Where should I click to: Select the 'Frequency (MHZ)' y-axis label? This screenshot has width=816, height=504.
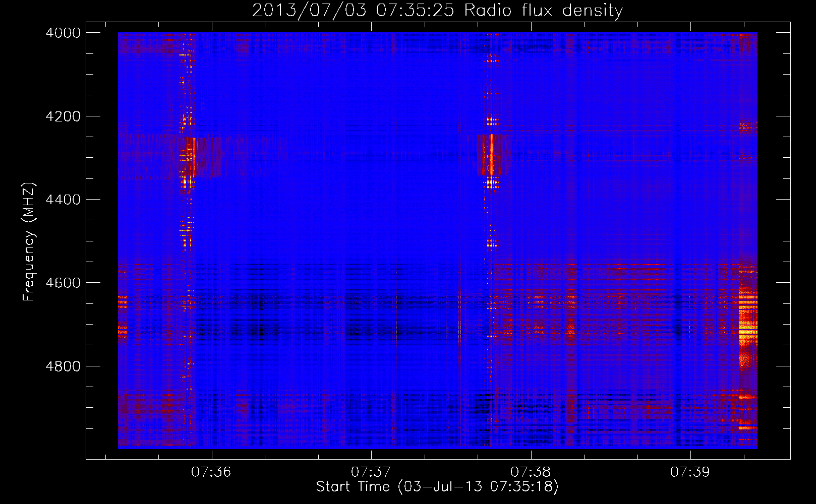(29, 242)
